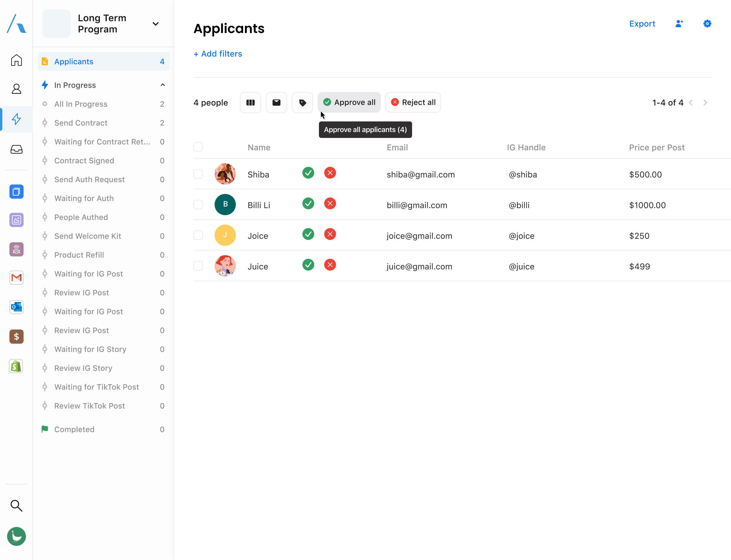
Task: Open the Shopify integration icon
Action: [x=16, y=366]
